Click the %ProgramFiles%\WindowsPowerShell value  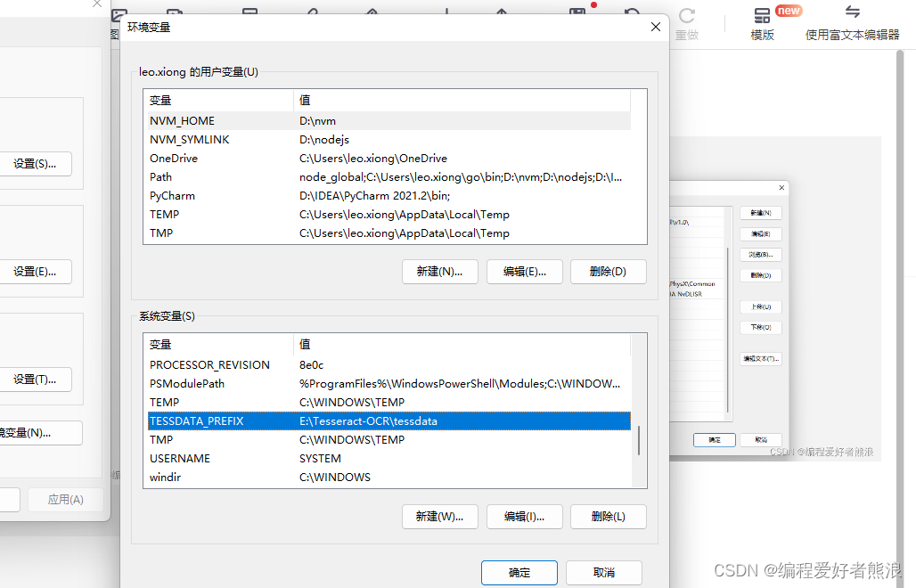[460, 384]
